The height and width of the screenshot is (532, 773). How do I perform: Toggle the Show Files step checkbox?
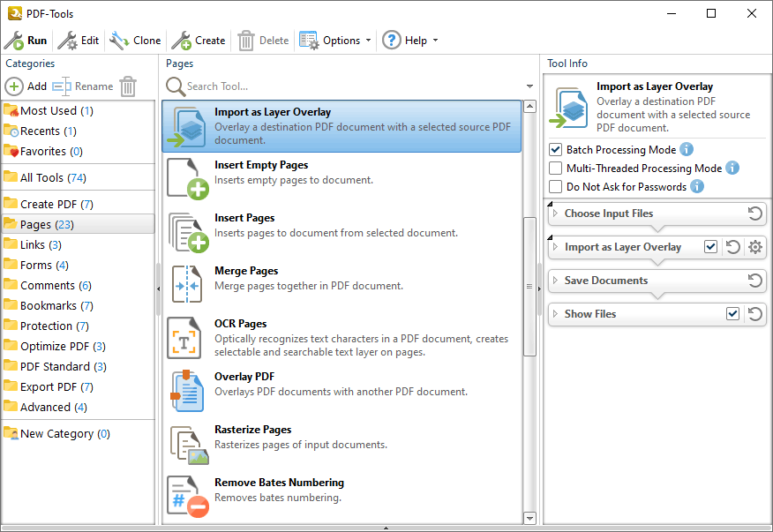(x=732, y=313)
